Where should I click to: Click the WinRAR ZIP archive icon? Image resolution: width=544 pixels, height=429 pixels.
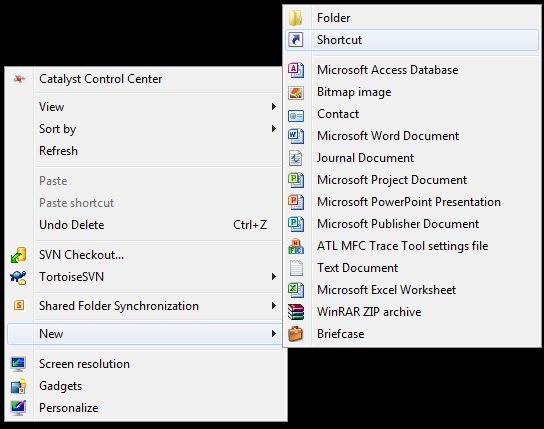296,312
